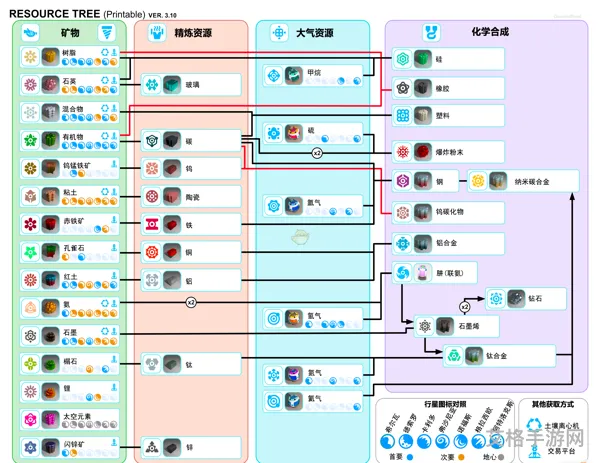The width and height of the screenshot is (600, 463).
Task: Click the 钨碳化物 label text
Action: pos(450,212)
